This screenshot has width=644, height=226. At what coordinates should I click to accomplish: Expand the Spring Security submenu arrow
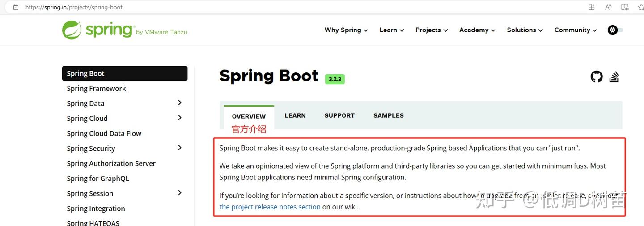pos(180,148)
